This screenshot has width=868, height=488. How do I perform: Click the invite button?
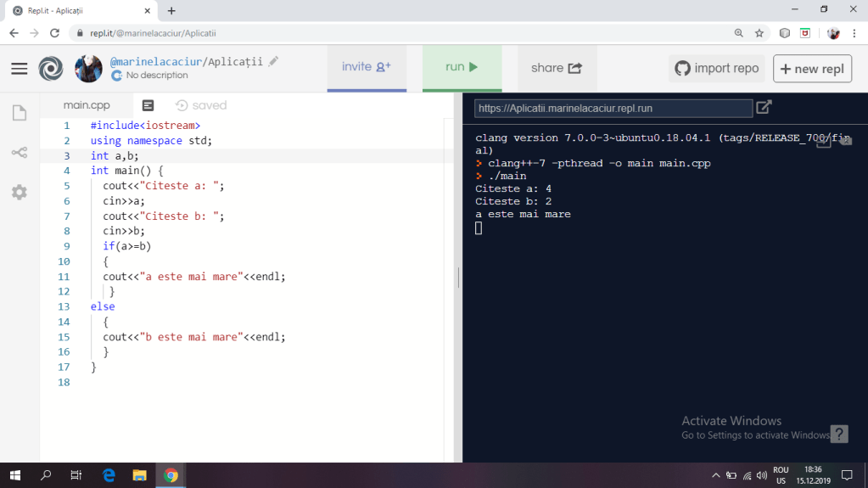366,68
